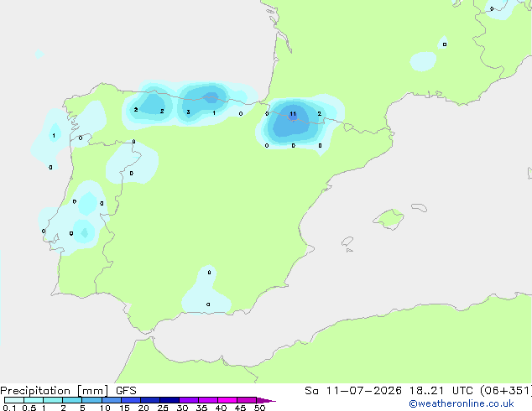Click the legend label '50'

pos(259,408)
